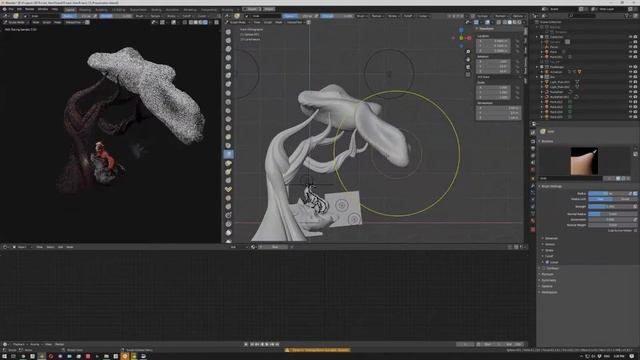This screenshot has height=360, width=640.
Task: Switch to the Sculpting workspace tab
Action: (102, 9)
